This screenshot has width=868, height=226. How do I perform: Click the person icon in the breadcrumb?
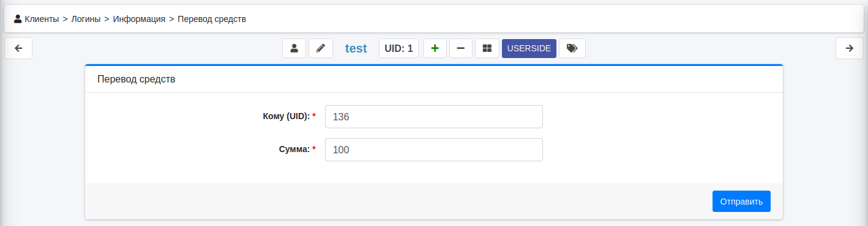18,19
